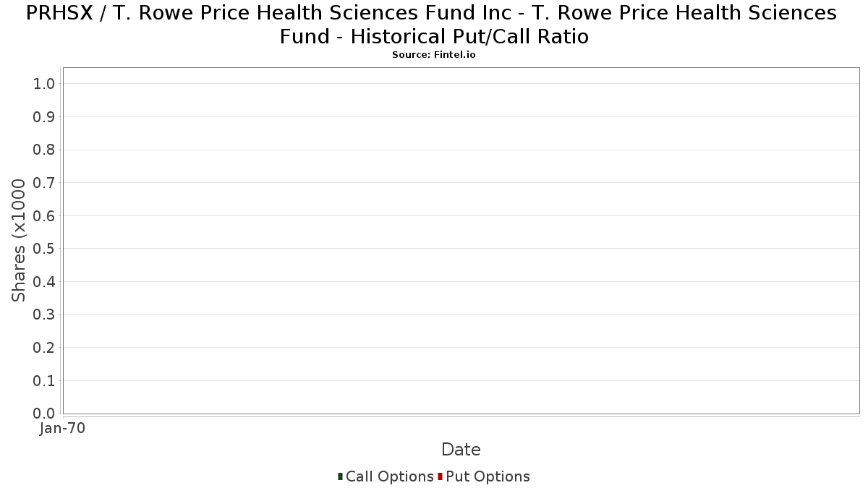The image size is (868, 488).
Task: Click the red Put Options legend swatch
Action: pos(440,476)
